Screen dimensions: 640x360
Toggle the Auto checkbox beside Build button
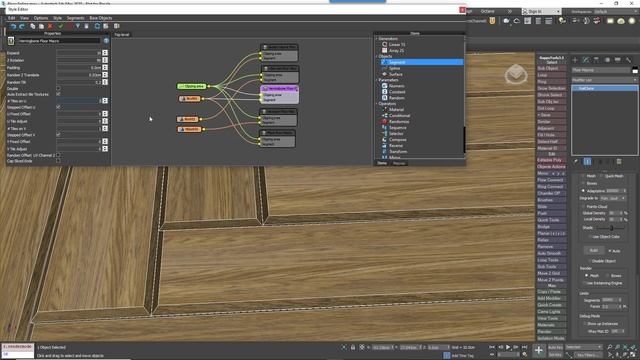(x=610, y=251)
